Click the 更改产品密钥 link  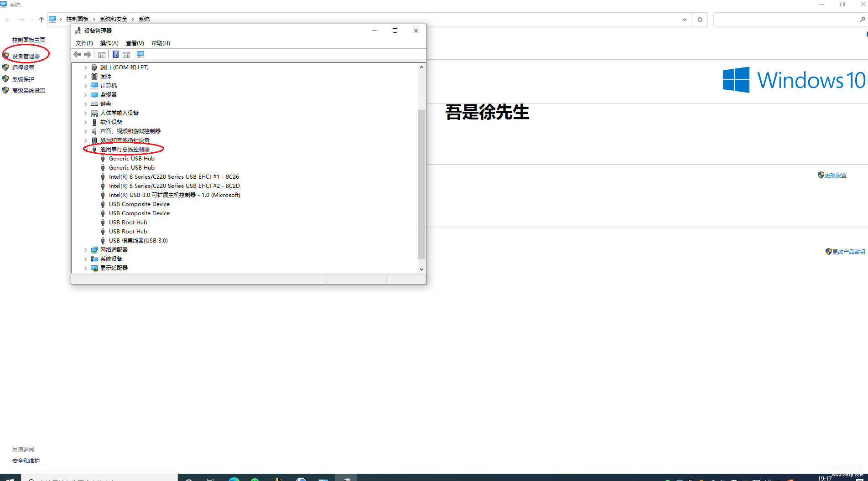click(x=848, y=252)
